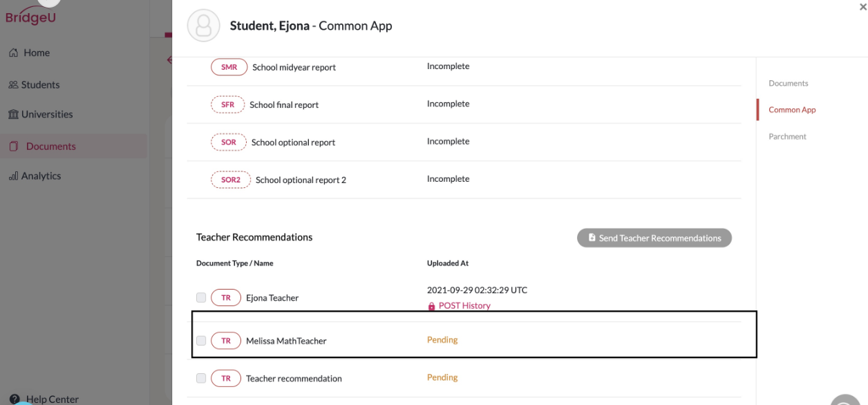Tick the Teacher recommendation checkbox
Viewport: 868px width, 405px height.
[x=201, y=378]
